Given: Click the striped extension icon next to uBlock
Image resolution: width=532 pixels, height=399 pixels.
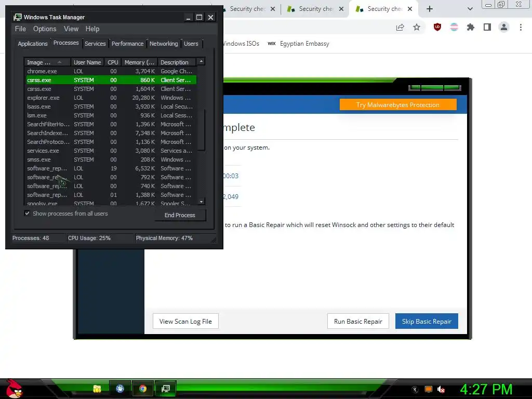Looking at the screenshot, I should [454, 27].
